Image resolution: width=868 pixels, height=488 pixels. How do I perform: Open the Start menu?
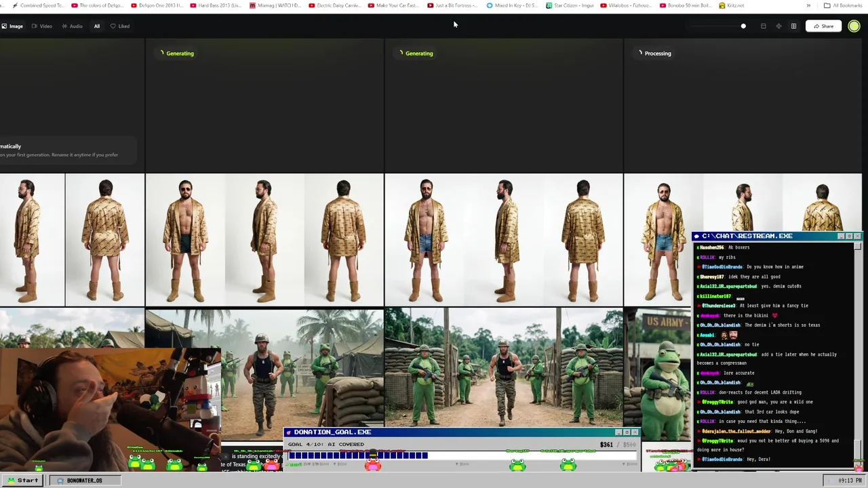pyautogui.click(x=22, y=480)
